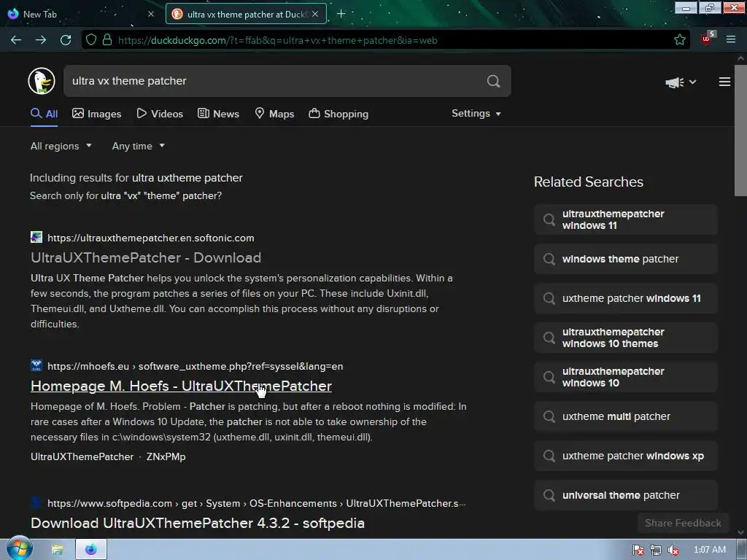Pick the exact related search ultrauxthemepatcher windows 10
Screen dimensions: 747x560
pos(625,377)
